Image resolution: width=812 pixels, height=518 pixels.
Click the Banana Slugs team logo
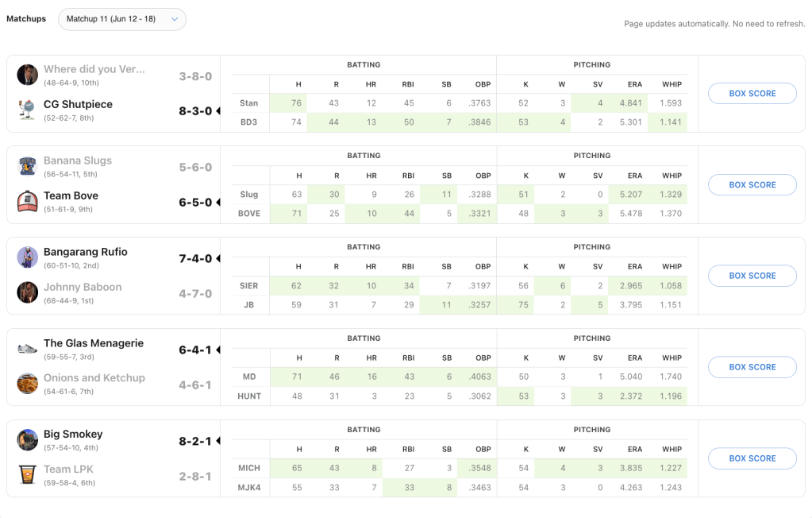pos(28,166)
